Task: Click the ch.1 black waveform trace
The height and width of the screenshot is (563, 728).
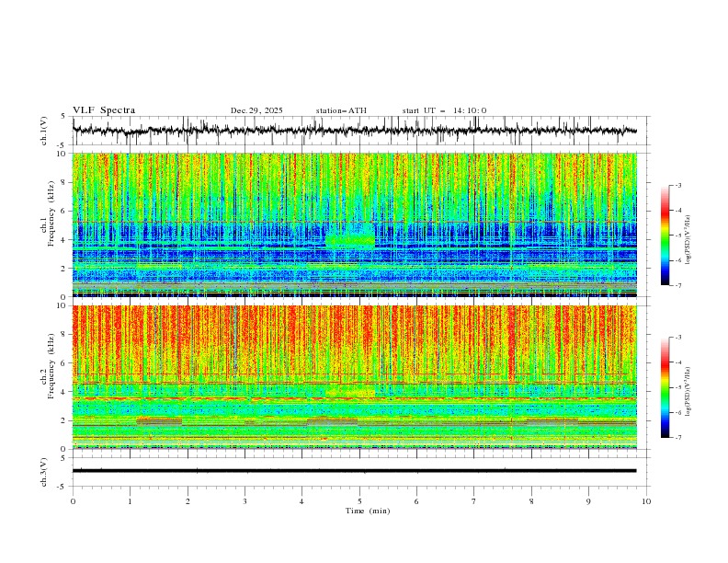Action: point(354,131)
